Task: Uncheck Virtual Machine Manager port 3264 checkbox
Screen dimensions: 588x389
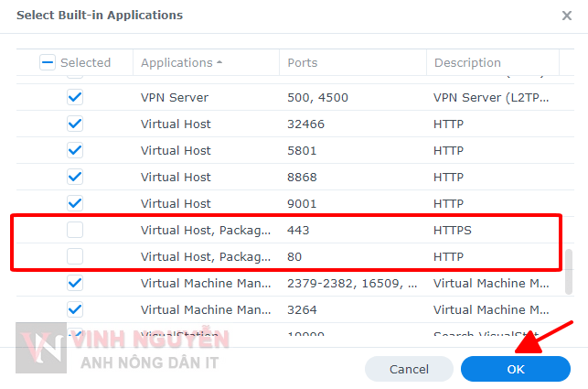Action: (x=75, y=309)
